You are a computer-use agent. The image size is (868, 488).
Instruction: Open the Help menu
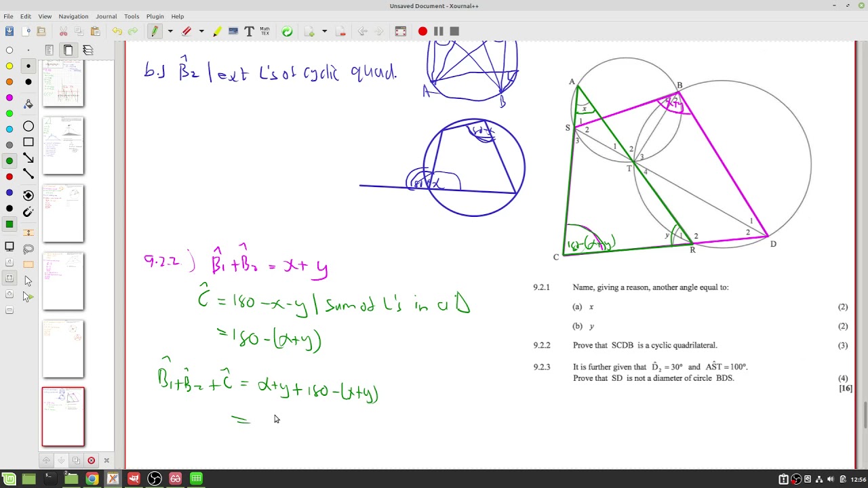click(178, 16)
